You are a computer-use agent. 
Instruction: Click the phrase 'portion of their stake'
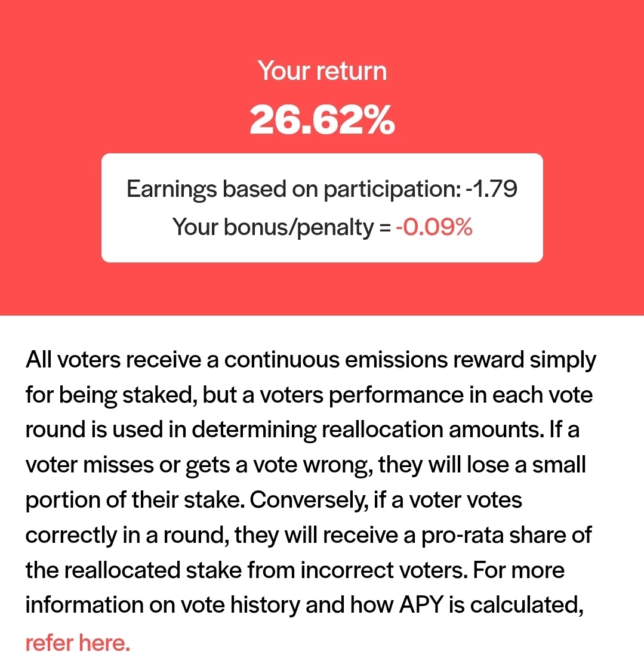point(134,500)
